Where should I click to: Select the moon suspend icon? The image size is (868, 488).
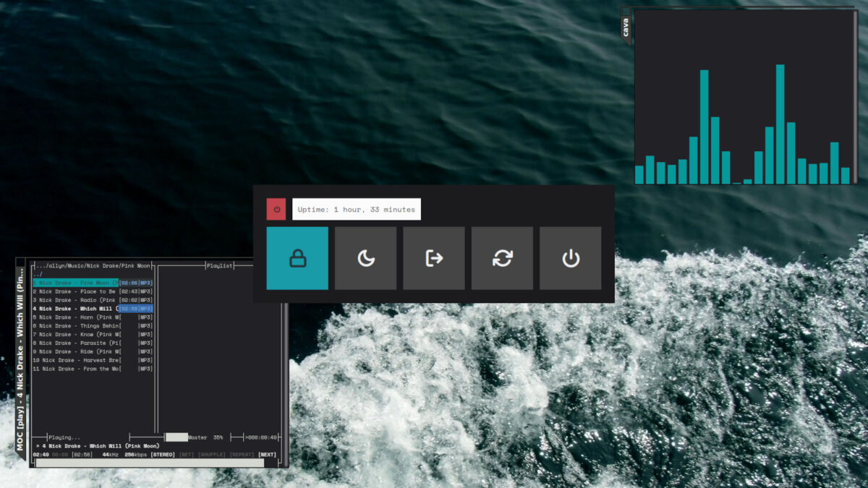click(365, 258)
